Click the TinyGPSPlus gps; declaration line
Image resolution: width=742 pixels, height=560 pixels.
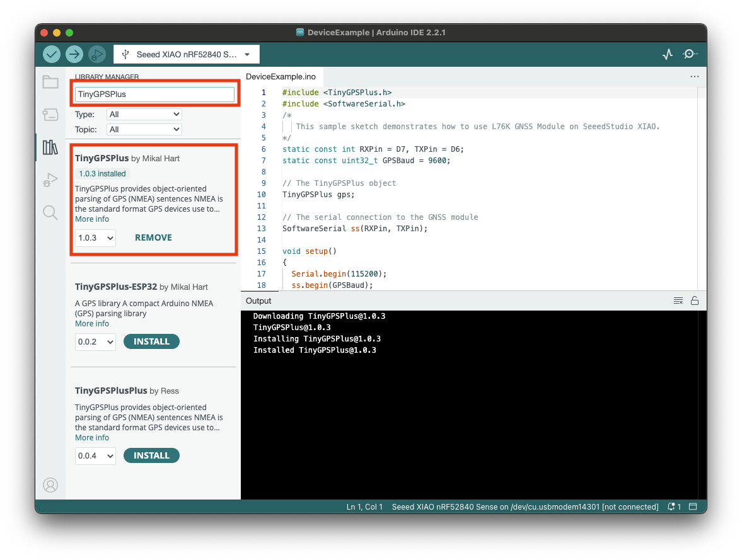coord(318,195)
